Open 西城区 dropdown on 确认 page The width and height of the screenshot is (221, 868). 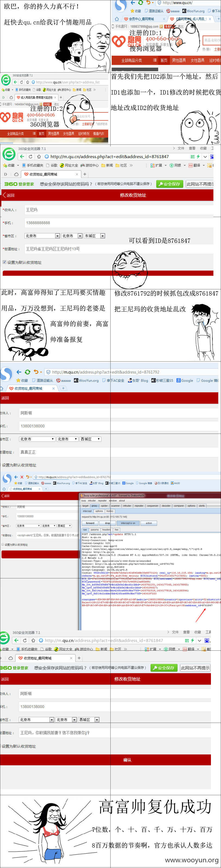(x=89, y=720)
